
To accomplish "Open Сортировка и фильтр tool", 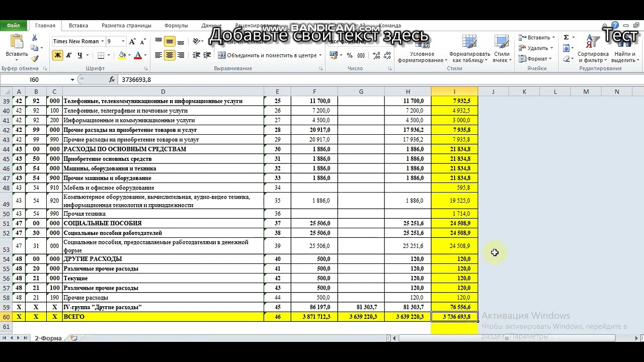I will pyautogui.click(x=593, y=48).
